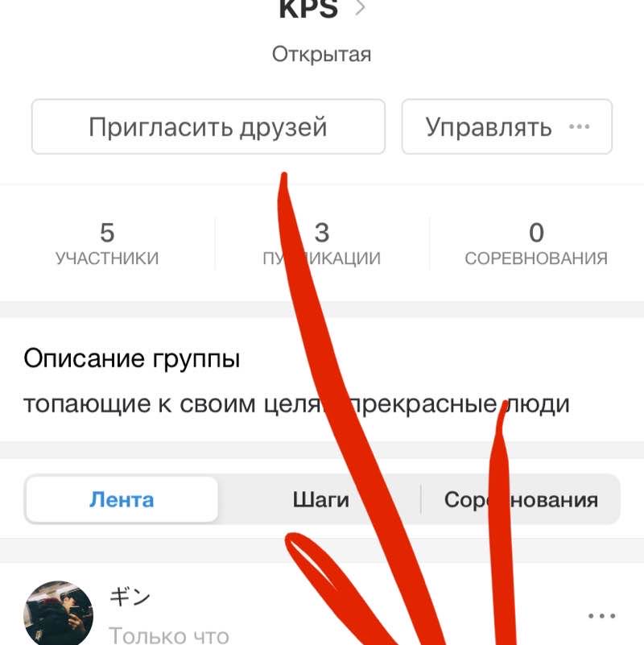Tap the number 3 publications count
The height and width of the screenshot is (645, 644).
[x=321, y=233]
